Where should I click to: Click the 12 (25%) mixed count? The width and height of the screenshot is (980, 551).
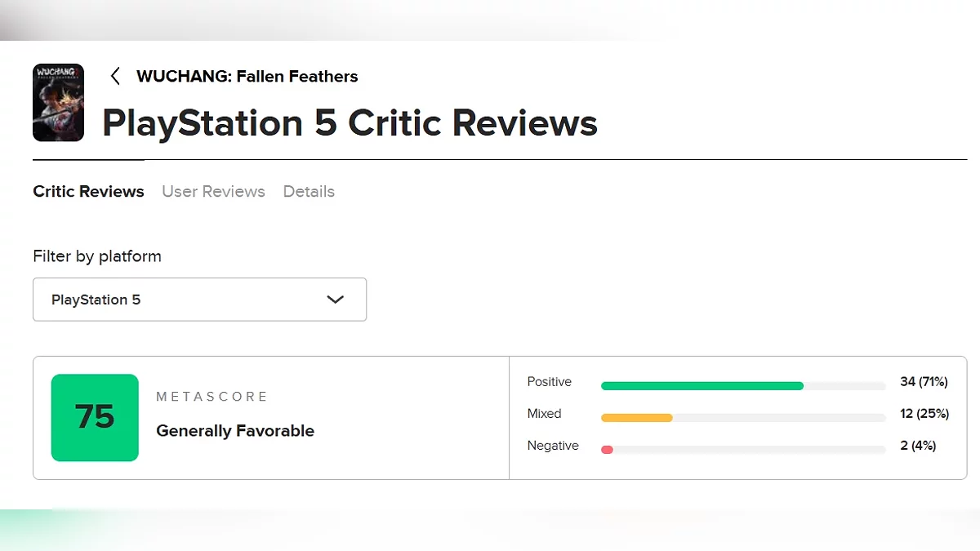924,414
